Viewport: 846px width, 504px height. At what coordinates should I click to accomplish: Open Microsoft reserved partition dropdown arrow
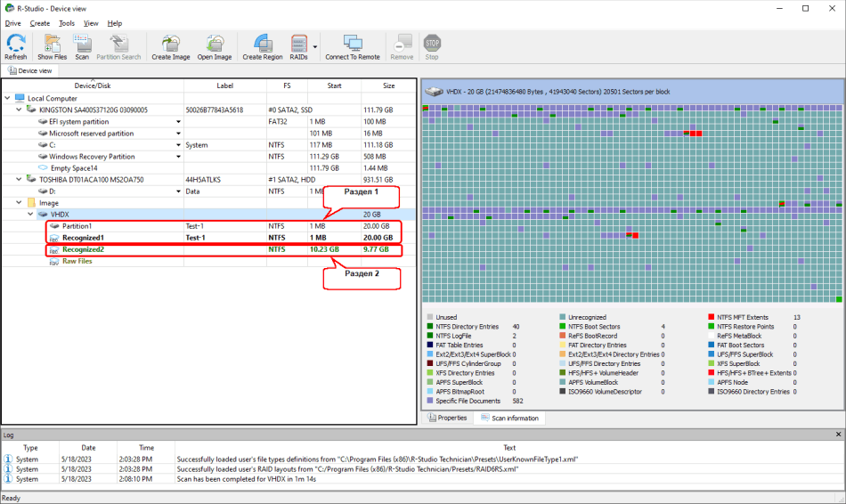click(x=178, y=134)
